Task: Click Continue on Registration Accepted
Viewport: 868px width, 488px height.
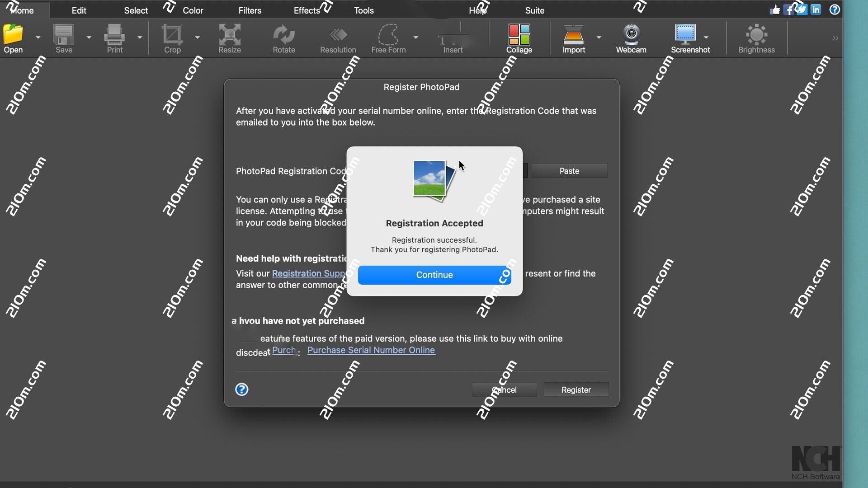Action: (x=434, y=275)
